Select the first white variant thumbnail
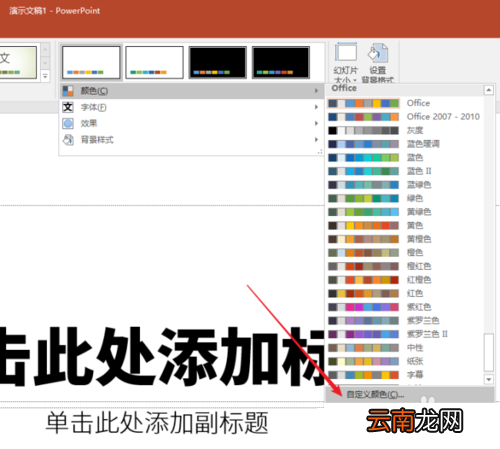This screenshot has width=500, height=449. (x=91, y=62)
